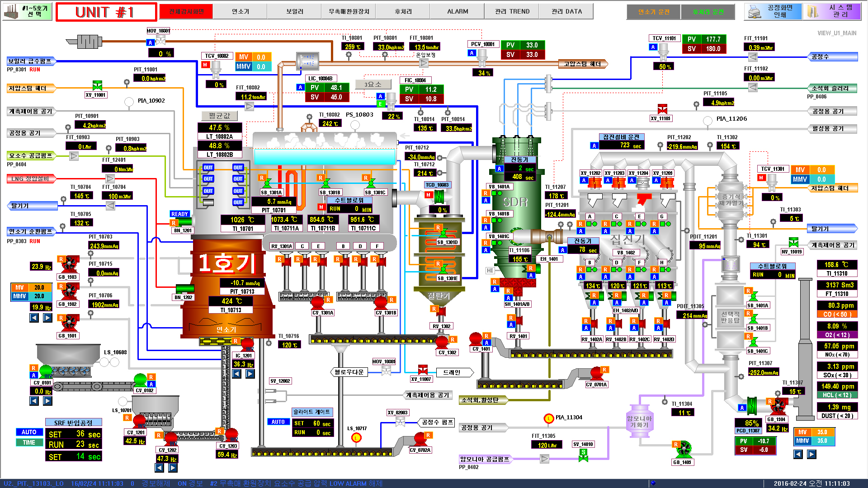Decrease CV_1202 frequency with left arrow
868x488 pixels.
[x=160, y=468]
